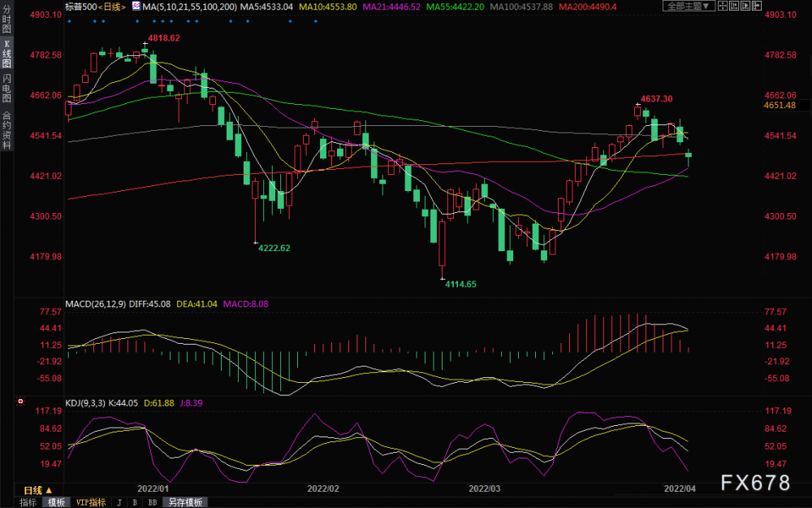Expand the 日线 period selector
The image size is (812, 508).
point(38,490)
